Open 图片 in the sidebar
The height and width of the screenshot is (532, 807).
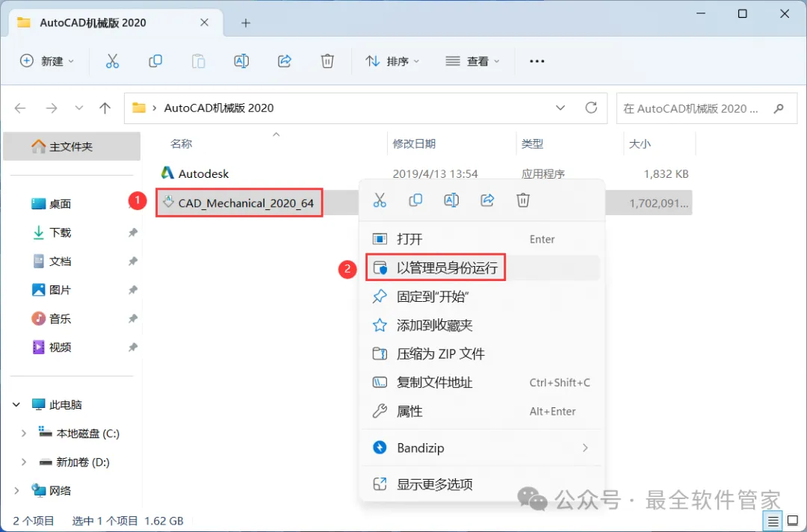(x=52, y=290)
